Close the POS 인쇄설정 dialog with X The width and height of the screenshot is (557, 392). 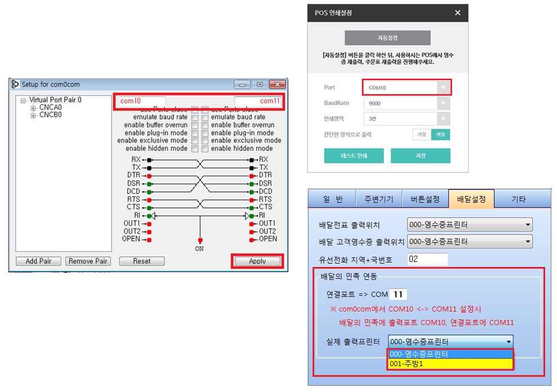(457, 13)
